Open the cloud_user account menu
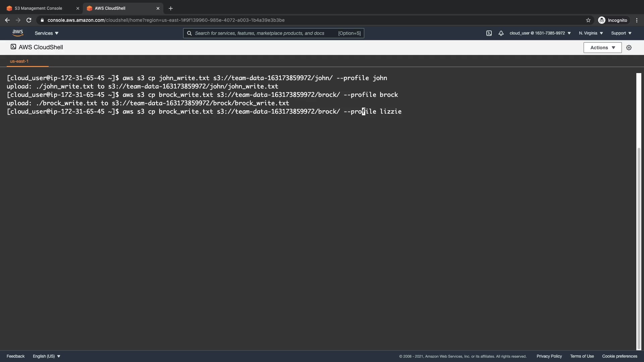Image resolution: width=644 pixels, height=362 pixels. tap(540, 33)
